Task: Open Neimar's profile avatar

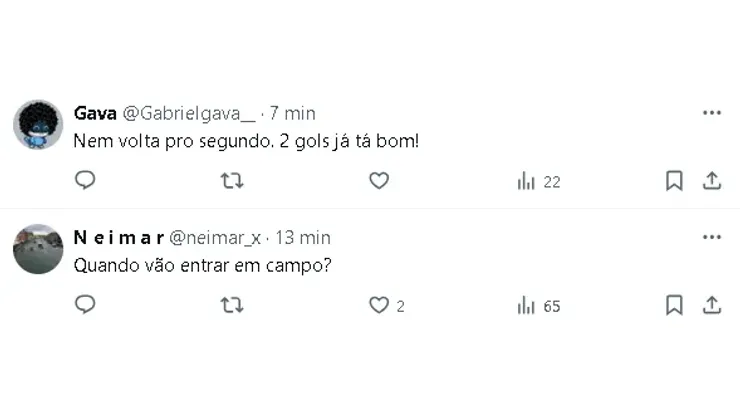Action: [x=38, y=249]
